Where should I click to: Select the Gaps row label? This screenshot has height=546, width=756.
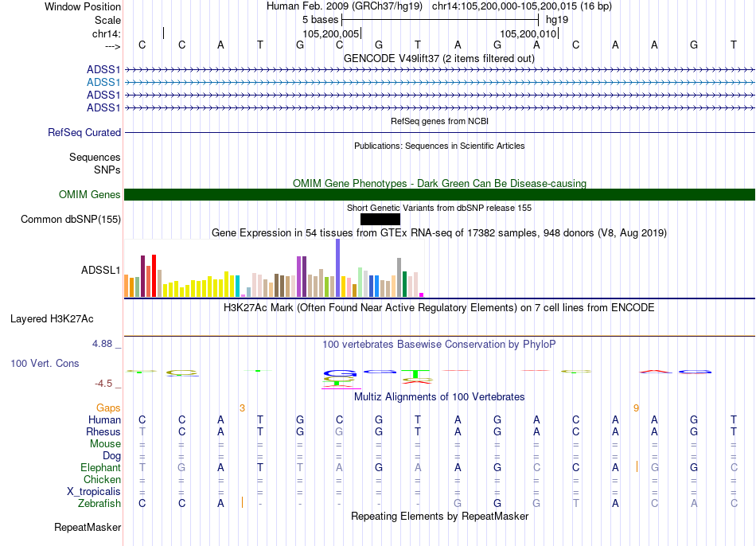click(108, 408)
